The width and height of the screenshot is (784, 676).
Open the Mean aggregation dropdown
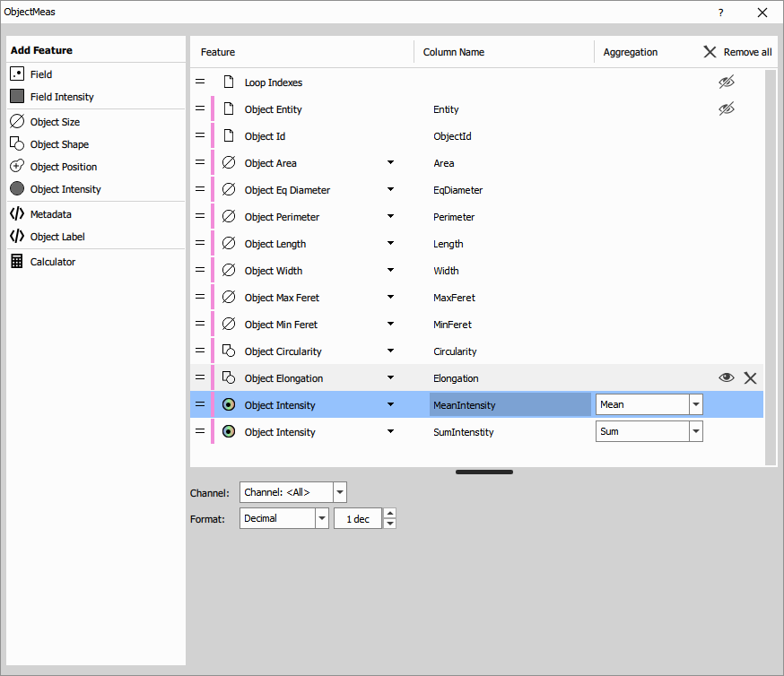point(696,404)
